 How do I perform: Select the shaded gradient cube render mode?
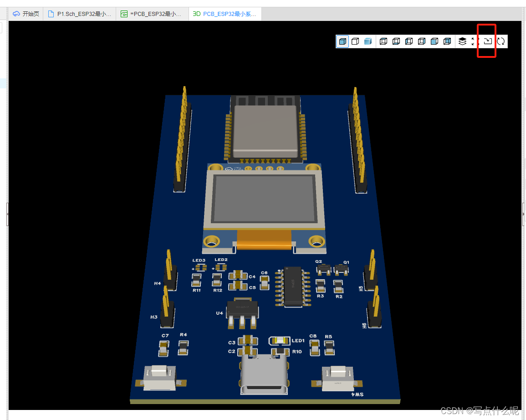pyautogui.click(x=368, y=41)
